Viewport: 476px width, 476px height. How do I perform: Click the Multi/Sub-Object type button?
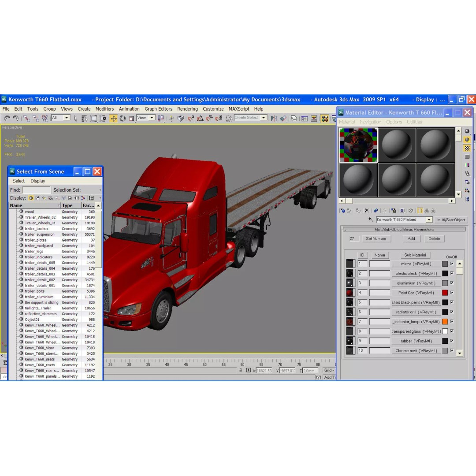[451, 219]
